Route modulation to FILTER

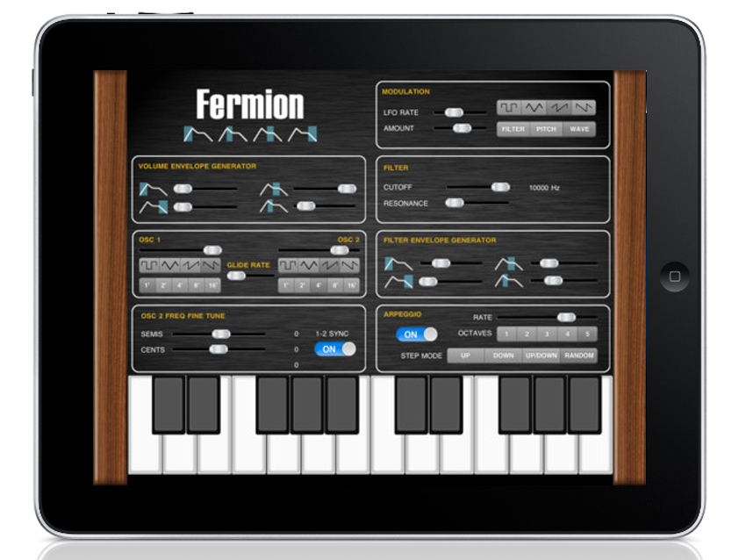coord(513,129)
